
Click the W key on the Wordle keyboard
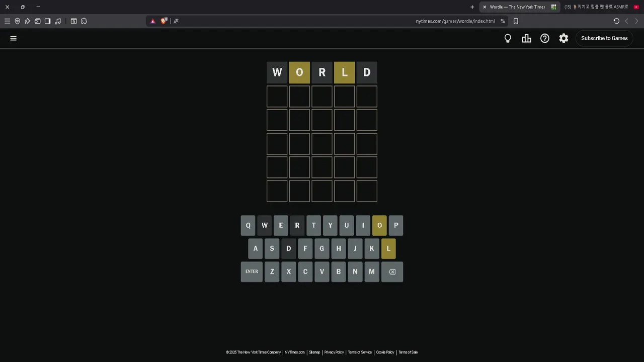pyautogui.click(x=265, y=225)
